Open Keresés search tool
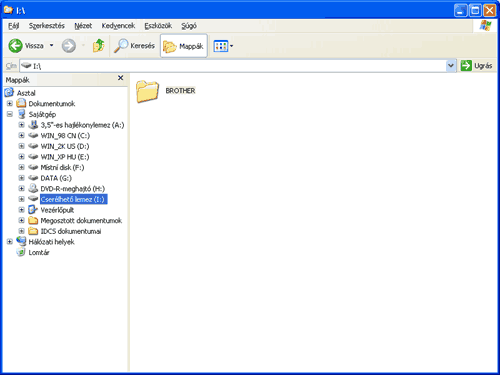This screenshot has width=500, height=375. pyautogui.click(x=134, y=46)
